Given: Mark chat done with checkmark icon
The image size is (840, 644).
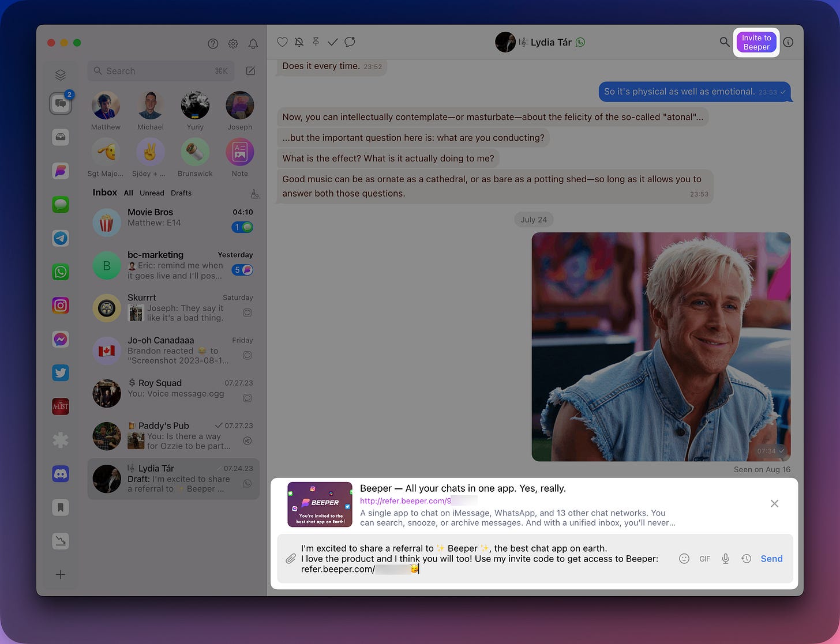Looking at the screenshot, I should pyautogui.click(x=332, y=42).
